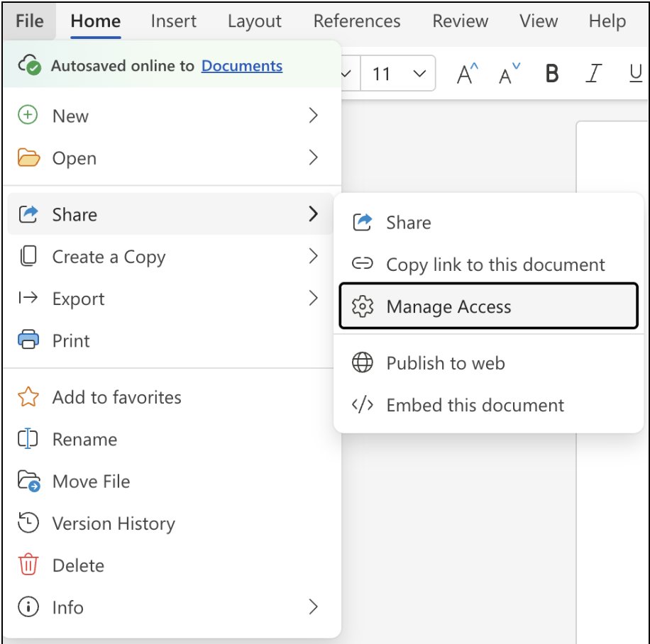This screenshot has width=650, height=644.
Task: Toggle italic formatting
Action: pyautogui.click(x=593, y=74)
